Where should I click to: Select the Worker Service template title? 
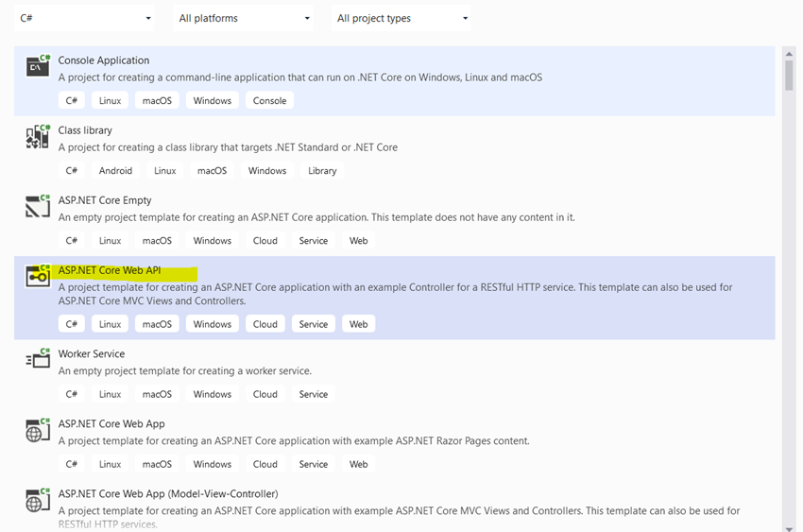coord(91,353)
